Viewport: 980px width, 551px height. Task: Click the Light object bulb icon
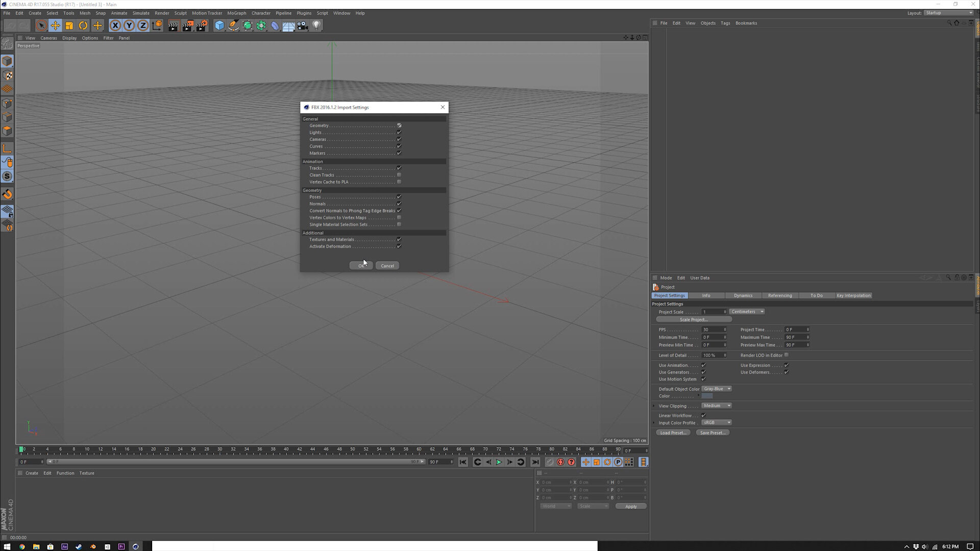coord(316,26)
